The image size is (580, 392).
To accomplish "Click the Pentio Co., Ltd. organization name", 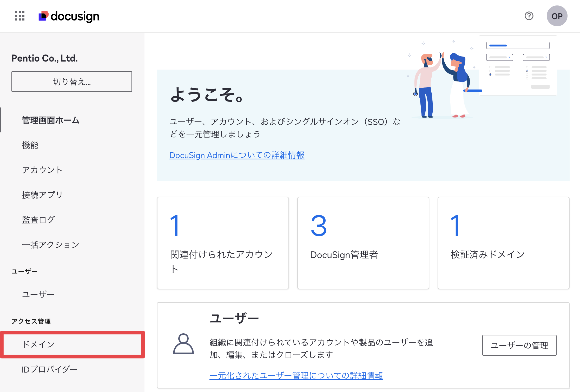I will click(44, 58).
